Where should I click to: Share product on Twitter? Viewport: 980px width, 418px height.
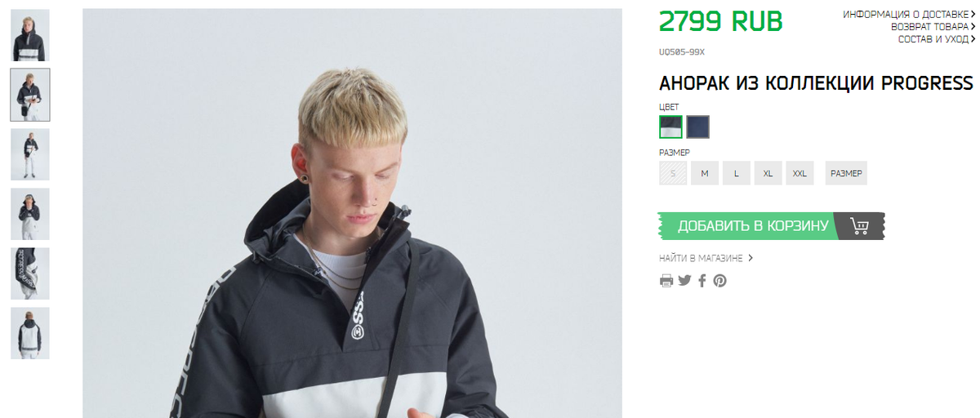tap(684, 281)
